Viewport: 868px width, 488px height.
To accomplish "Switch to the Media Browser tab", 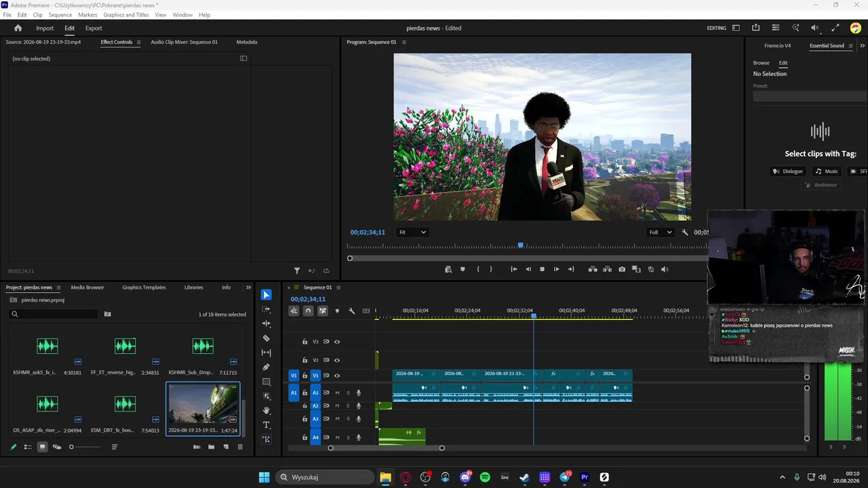I will [87, 287].
